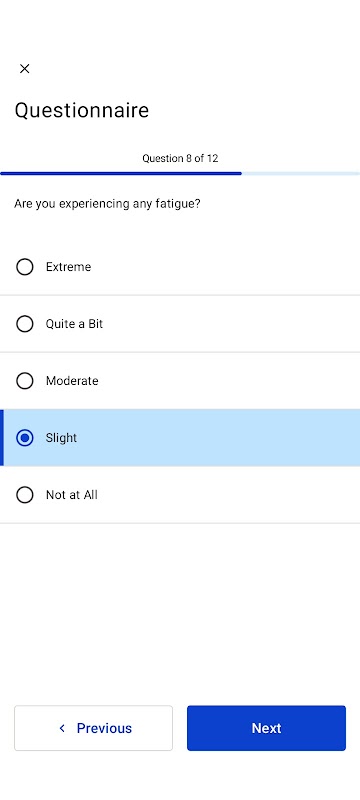The image size is (360, 800).
Task: Return to the Previous question
Action: tap(93, 728)
